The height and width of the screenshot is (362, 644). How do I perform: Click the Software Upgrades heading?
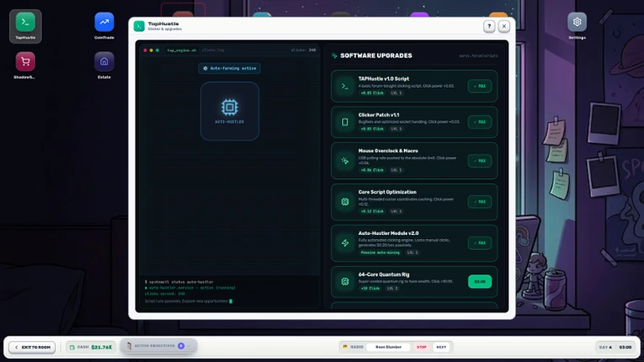[x=376, y=56]
